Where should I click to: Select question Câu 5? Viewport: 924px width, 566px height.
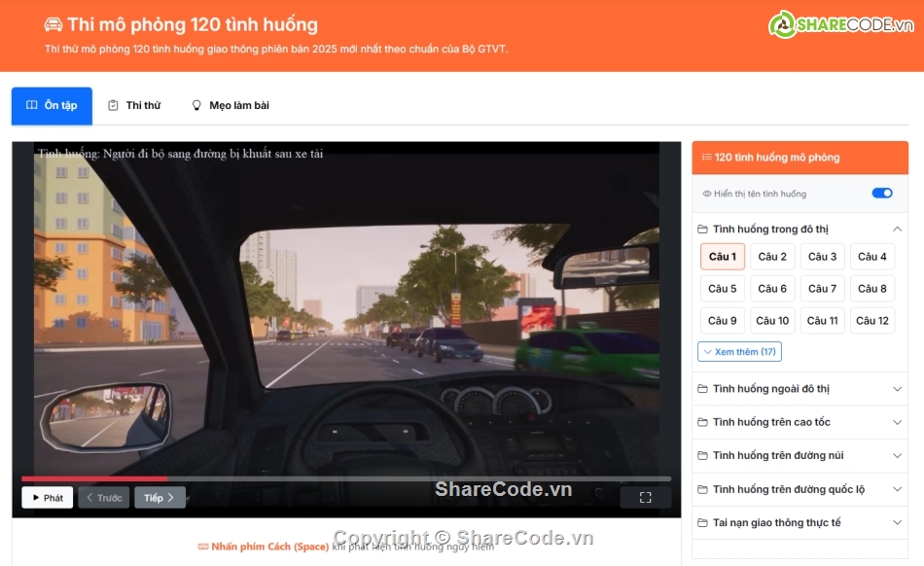[x=722, y=289]
